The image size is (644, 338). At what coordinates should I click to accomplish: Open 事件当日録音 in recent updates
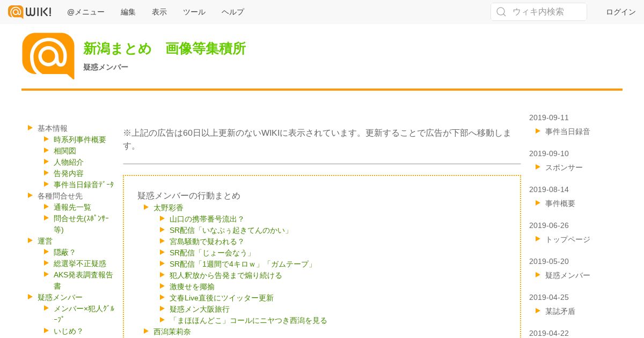[x=568, y=131]
